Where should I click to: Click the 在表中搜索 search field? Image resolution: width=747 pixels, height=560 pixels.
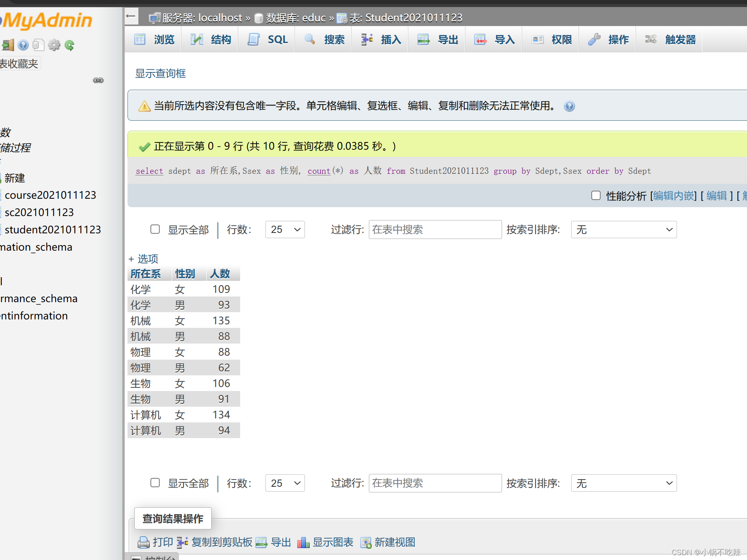tap(435, 229)
